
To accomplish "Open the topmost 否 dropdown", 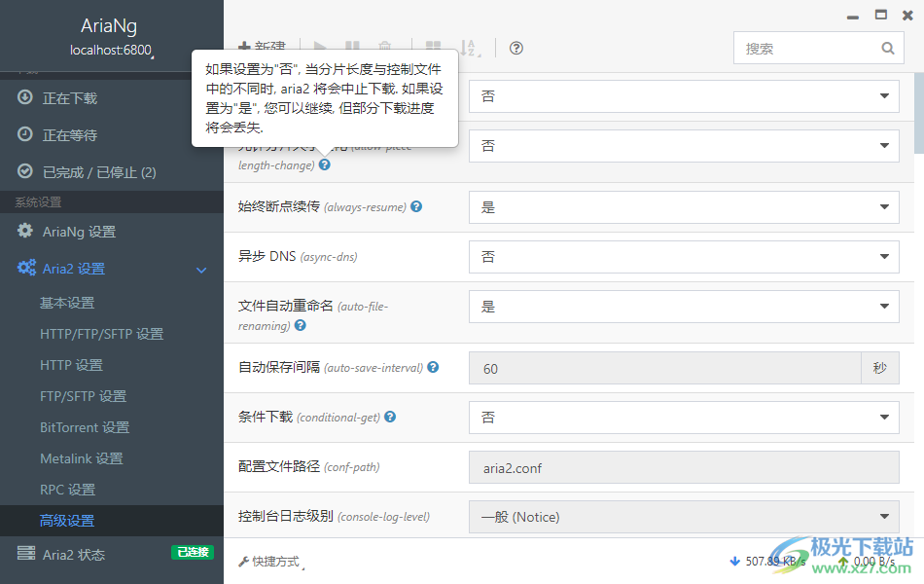I will click(x=684, y=96).
